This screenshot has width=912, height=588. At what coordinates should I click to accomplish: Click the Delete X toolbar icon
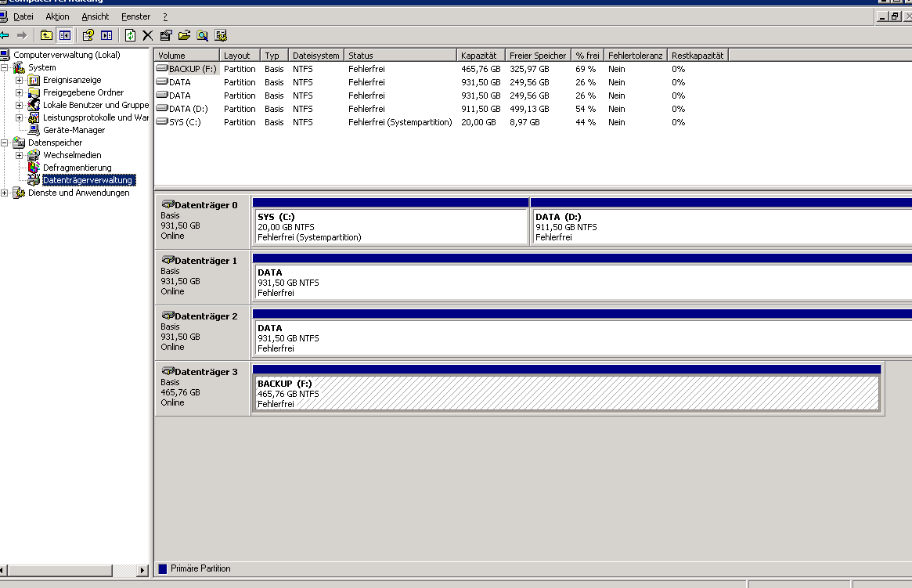[148, 35]
